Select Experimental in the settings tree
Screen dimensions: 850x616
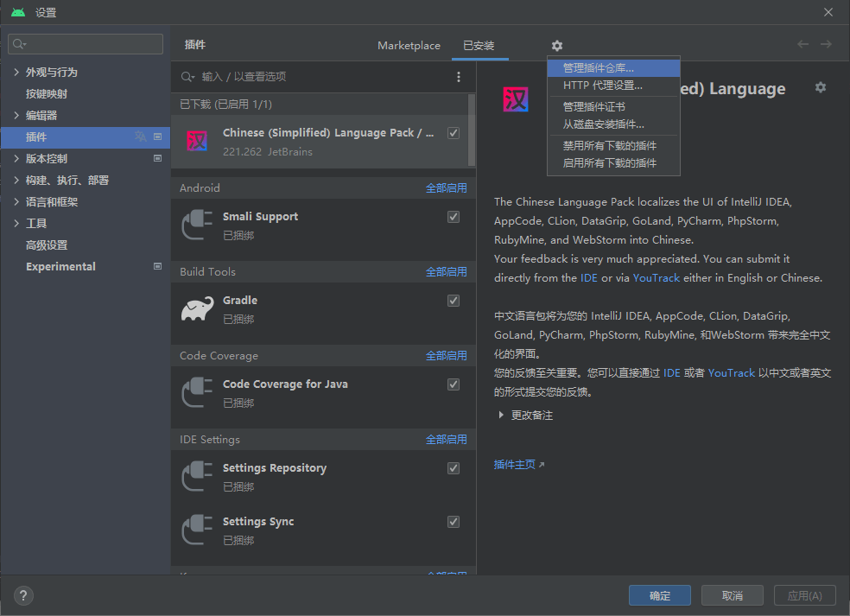tap(60, 266)
